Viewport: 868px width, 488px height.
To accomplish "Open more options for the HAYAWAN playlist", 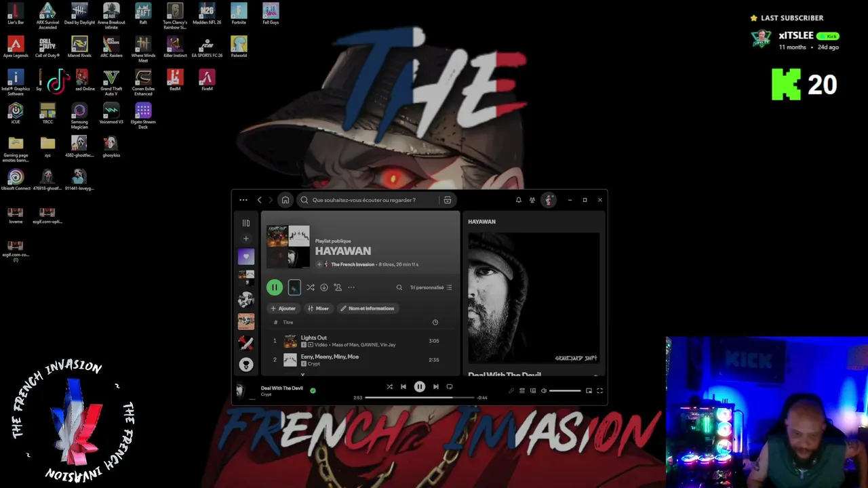I will click(x=351, y=287).
